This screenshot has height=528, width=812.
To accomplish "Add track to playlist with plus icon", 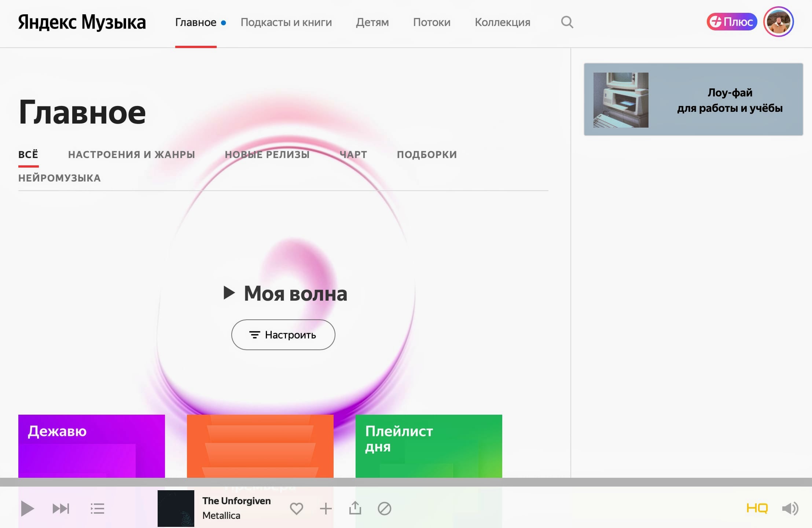I will coord(326,509).
